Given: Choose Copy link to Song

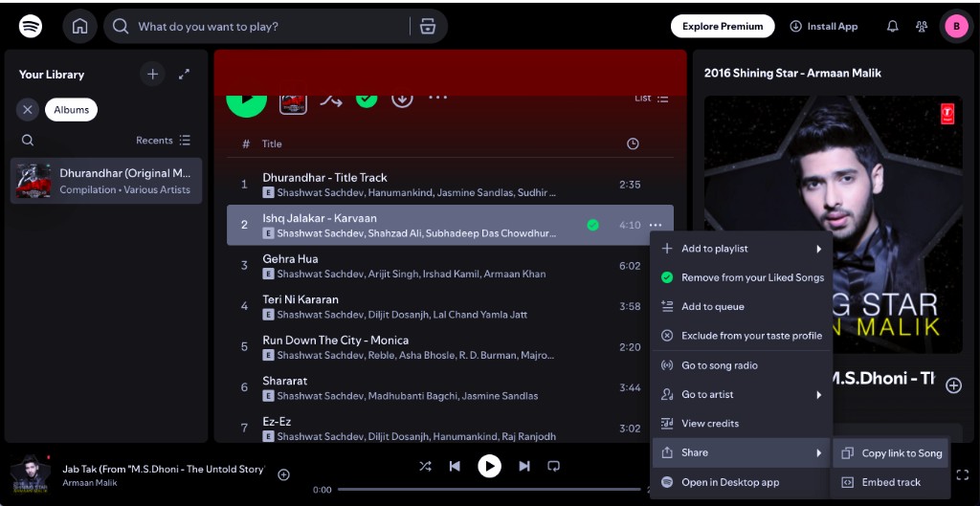Looking at the screenshot, I should pyautogui.click(x=891, y=453).
